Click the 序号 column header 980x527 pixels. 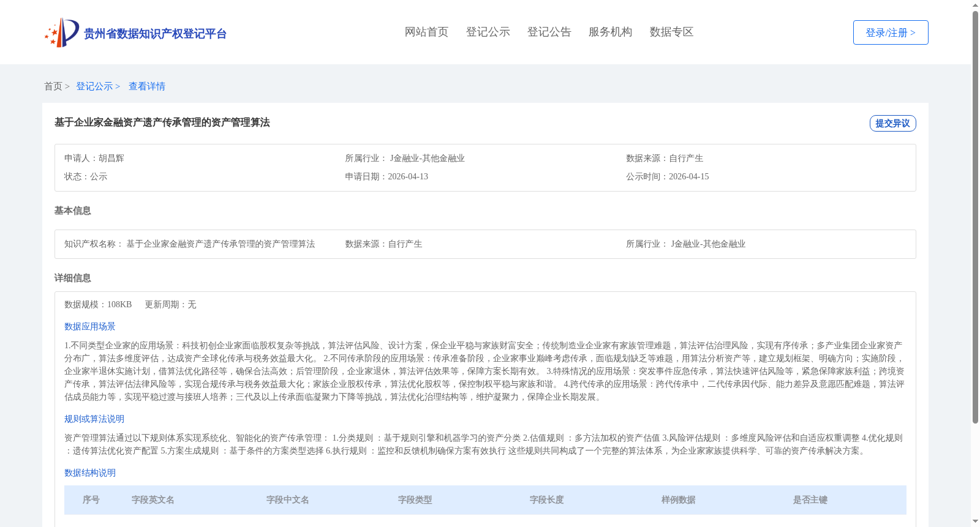pos(91,500)
